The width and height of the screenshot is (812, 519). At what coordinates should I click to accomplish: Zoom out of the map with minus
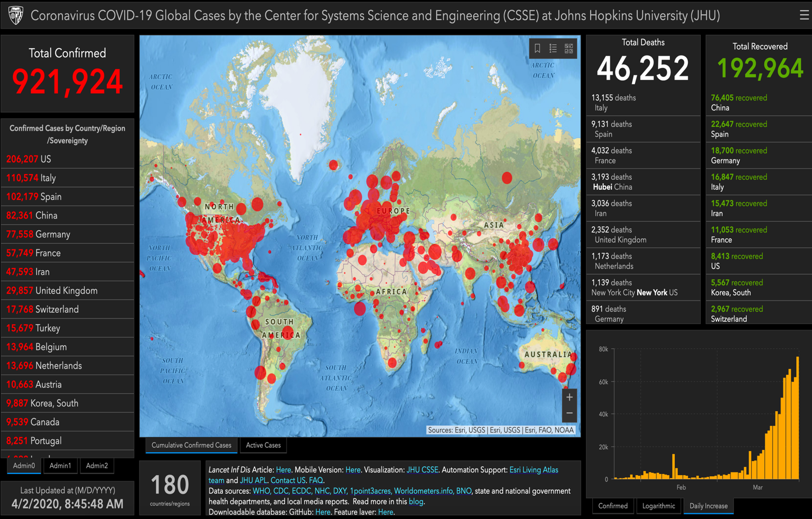point(569,413)
